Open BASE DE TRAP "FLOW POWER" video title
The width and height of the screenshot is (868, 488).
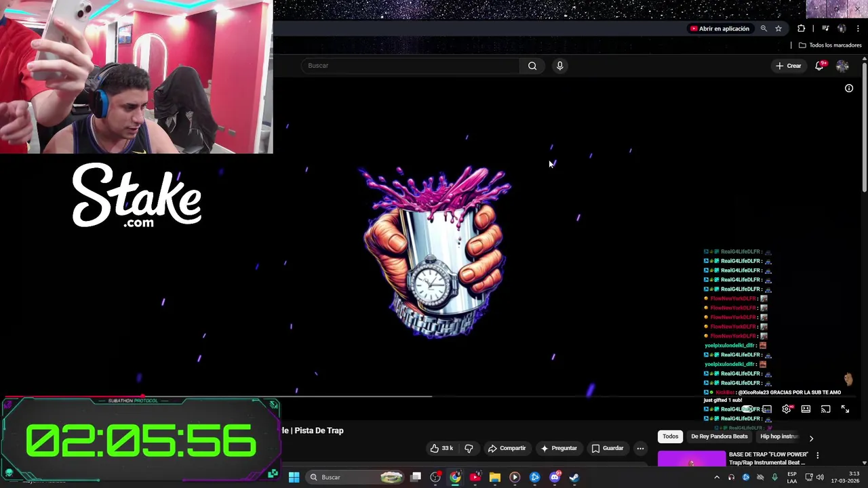point(768,458)
